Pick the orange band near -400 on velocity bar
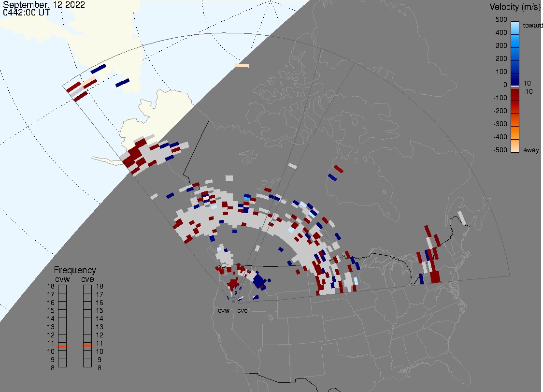The width and height of the screenshot is (543, 392). (515, 133)
